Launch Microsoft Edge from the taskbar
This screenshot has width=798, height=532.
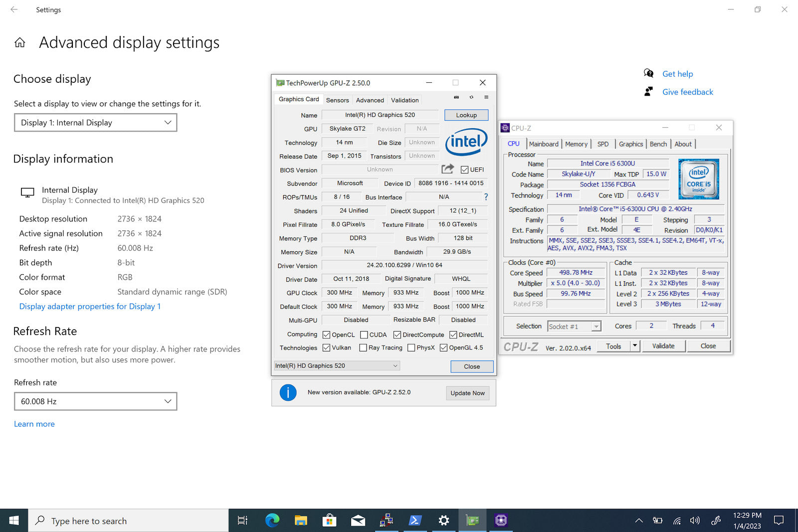coord(272,521)
